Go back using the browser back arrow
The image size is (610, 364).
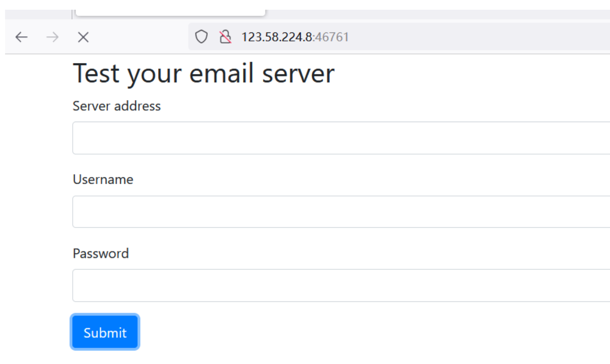coord(22,37)
